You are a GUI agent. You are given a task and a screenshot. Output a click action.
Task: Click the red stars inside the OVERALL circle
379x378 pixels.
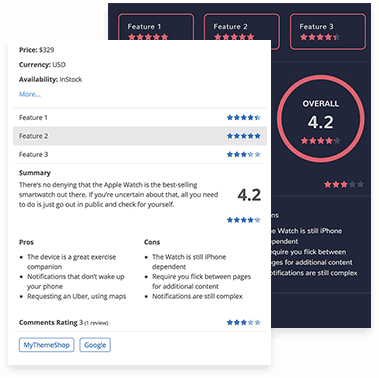[321, 141]
